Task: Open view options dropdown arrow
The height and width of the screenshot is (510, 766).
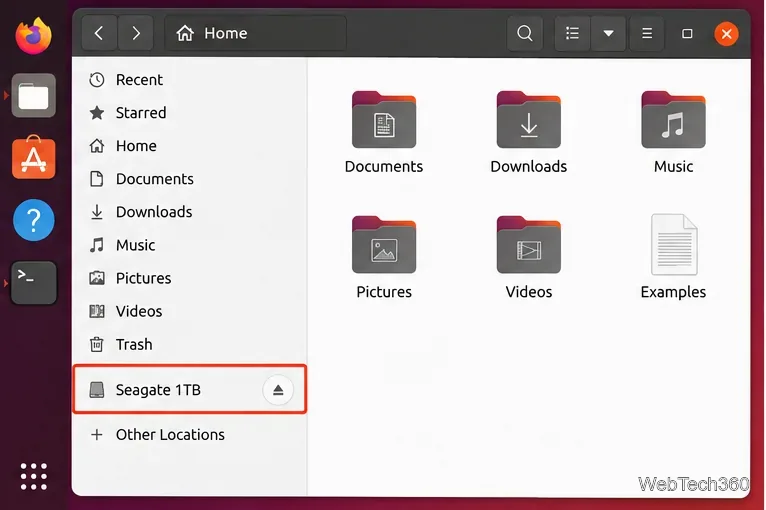Action: 608,33
